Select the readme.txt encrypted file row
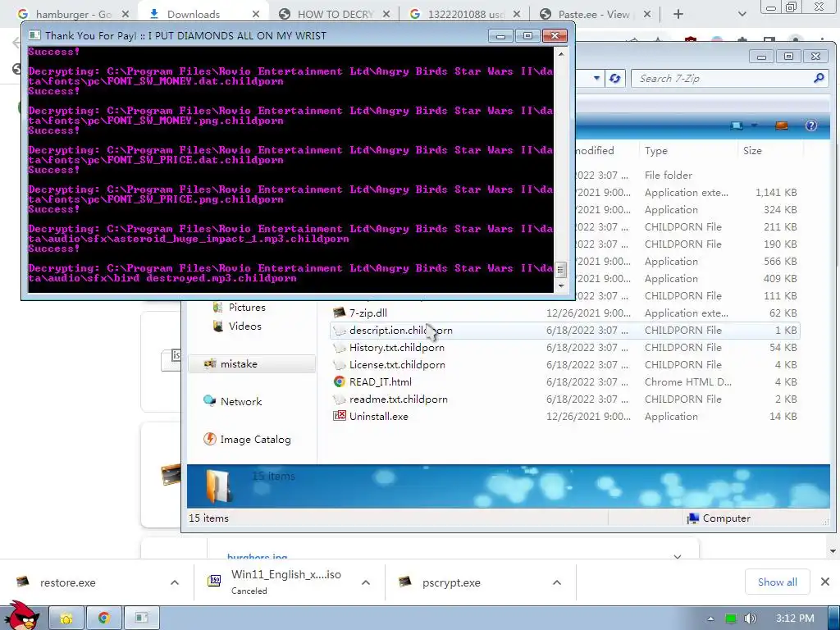The image size is (840, 630). (564, 399)
